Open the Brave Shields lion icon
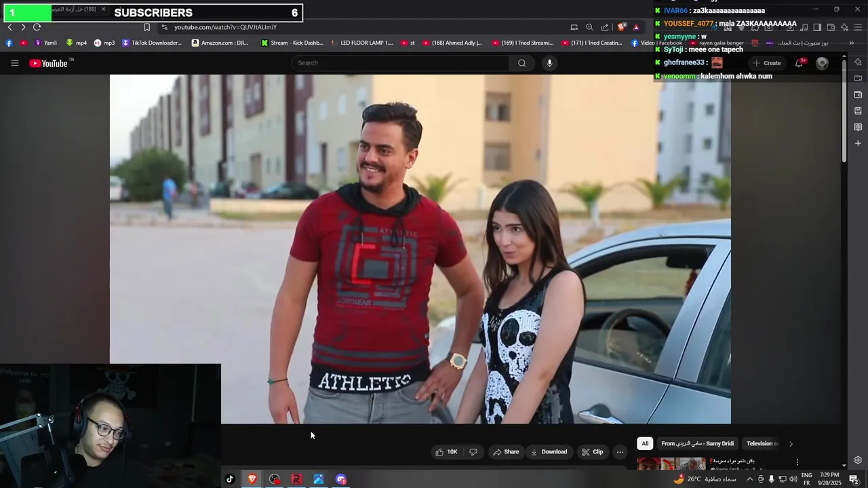 621,27
